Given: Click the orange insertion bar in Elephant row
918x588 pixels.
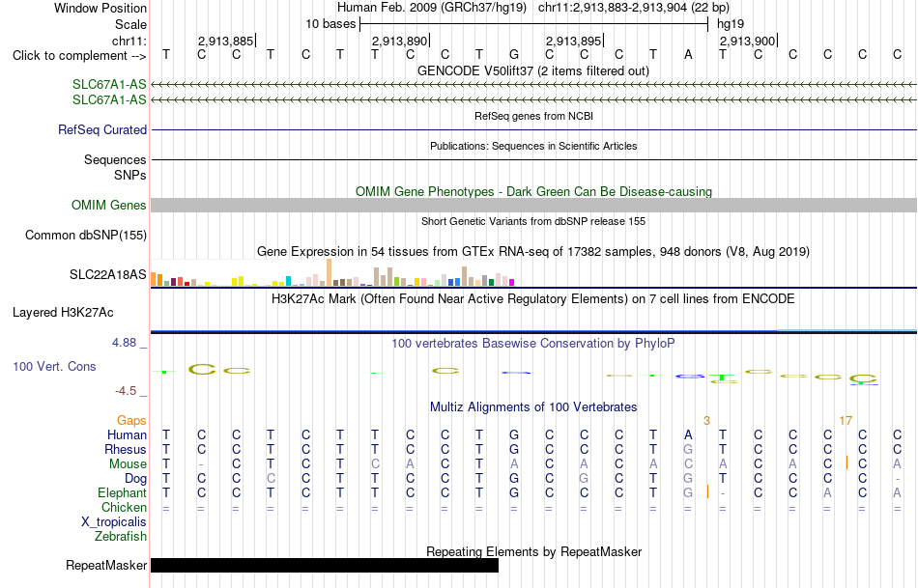Looking at the screenshot, I should click(x=707, y=491).
